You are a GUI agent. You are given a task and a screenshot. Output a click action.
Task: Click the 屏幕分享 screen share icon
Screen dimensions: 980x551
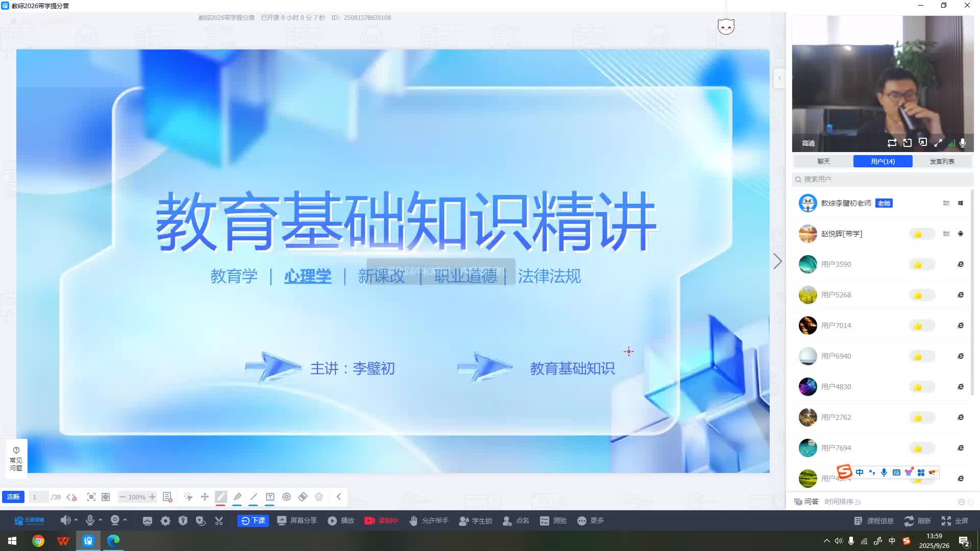(x=282, y=520)
